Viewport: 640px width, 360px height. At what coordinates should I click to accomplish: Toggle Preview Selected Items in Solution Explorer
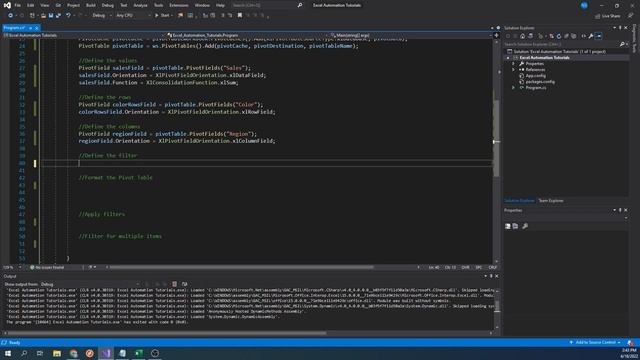[598, 36]
